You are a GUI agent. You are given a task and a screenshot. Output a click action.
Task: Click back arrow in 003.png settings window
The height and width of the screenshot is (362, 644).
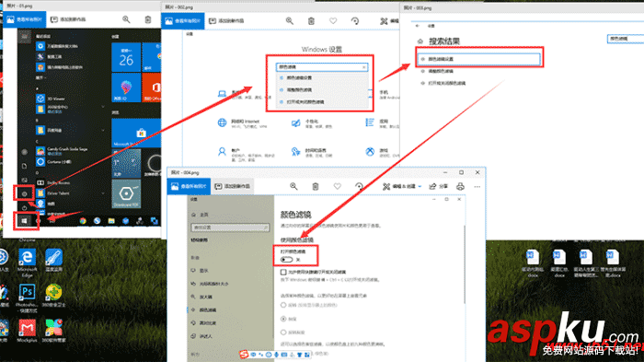coord(418,26)
